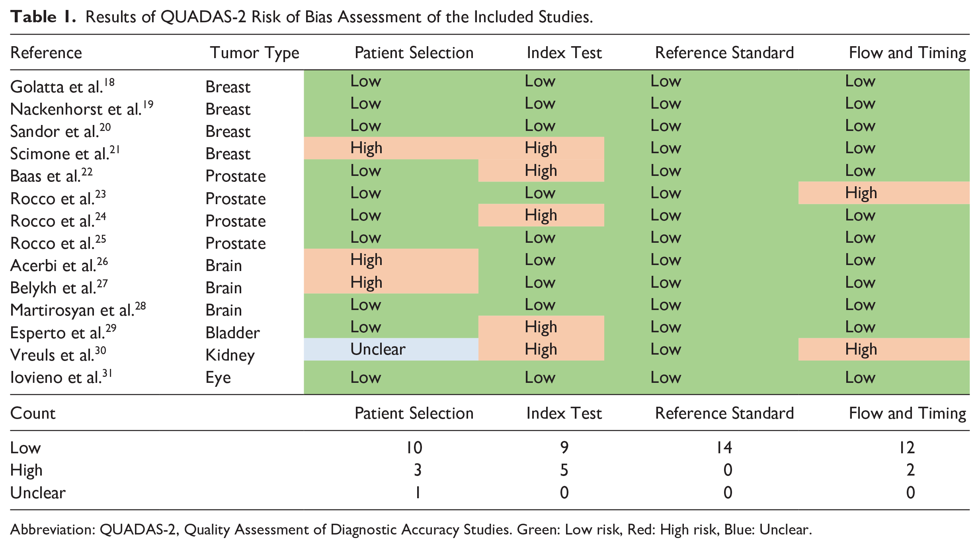This screenshot has width=980, height=548.
Task: Select the Martirosyan et al. reference
Action: tap(78, 310)
